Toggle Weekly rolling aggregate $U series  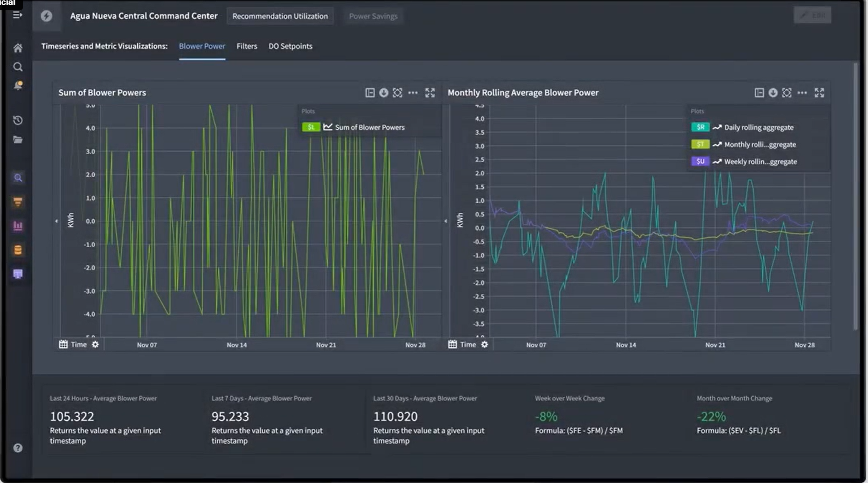[x=700, y=161]
